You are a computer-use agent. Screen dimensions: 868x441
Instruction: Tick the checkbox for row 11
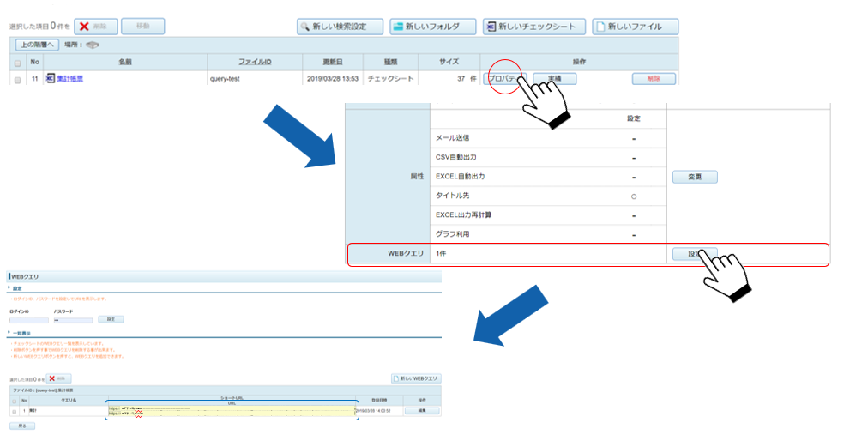click(x=17, y=79)
